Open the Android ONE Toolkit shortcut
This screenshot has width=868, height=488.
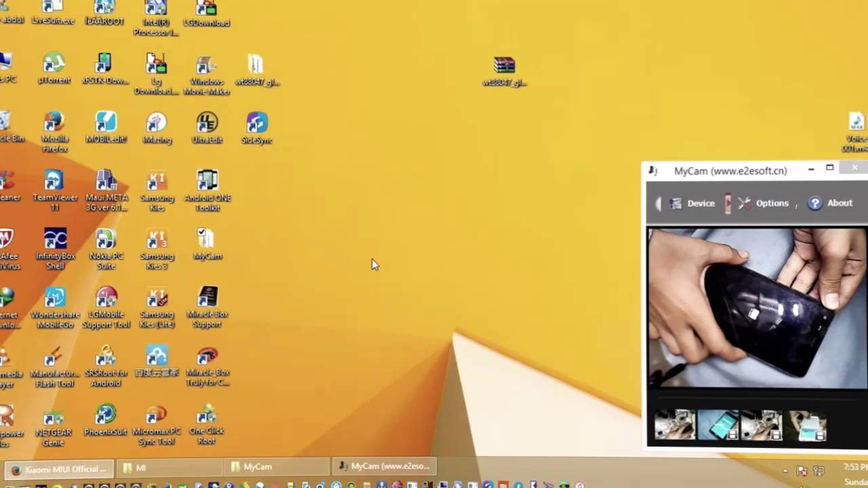[x=208, y=191]
